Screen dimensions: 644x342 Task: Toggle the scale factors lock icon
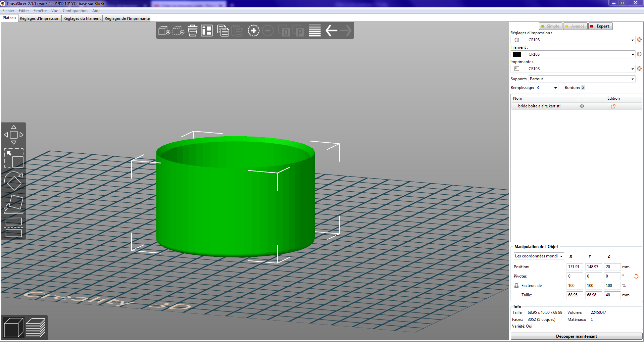[x=516, y=286]
